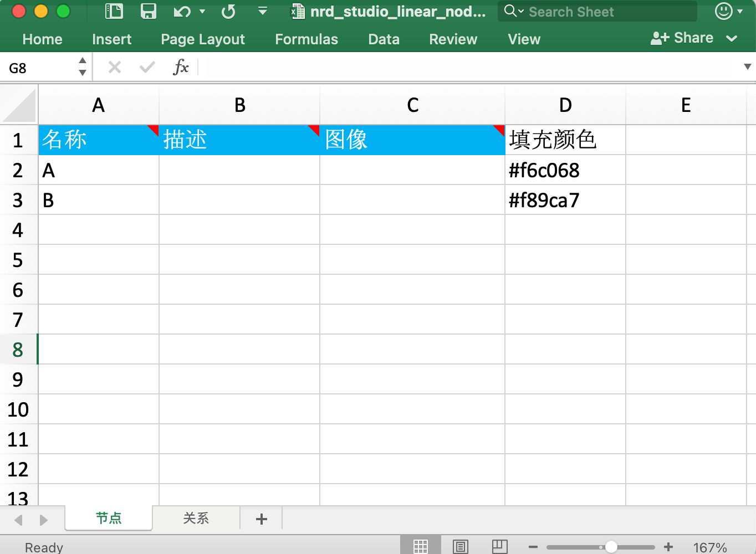Click the Redo arrow icon
This screenshot has height=554, width=756.
(x=228, y=11)
